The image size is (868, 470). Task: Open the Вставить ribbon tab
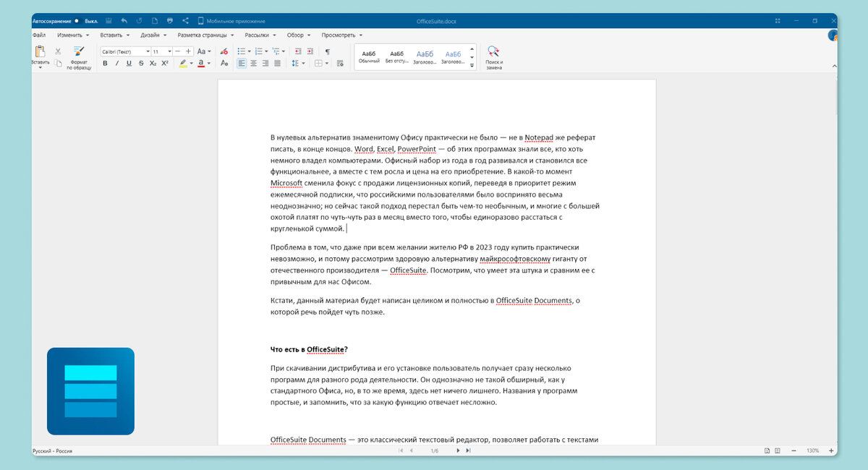(115, 35)
